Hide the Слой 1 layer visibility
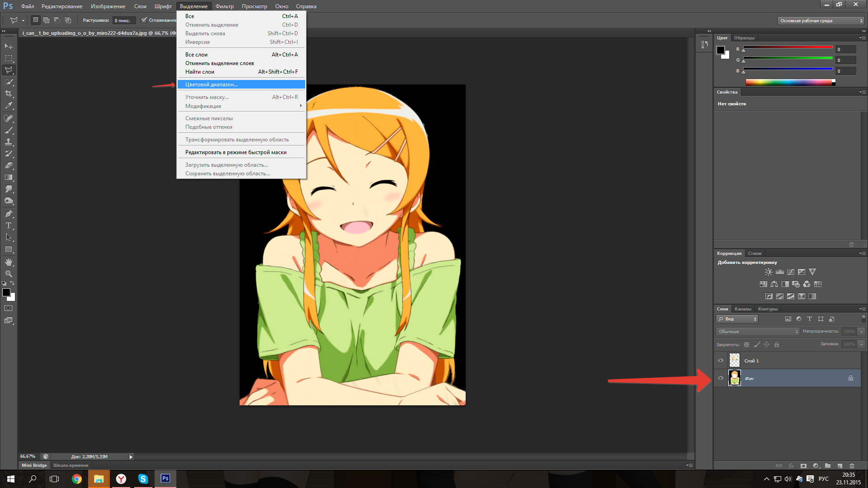 pos(721,360)
